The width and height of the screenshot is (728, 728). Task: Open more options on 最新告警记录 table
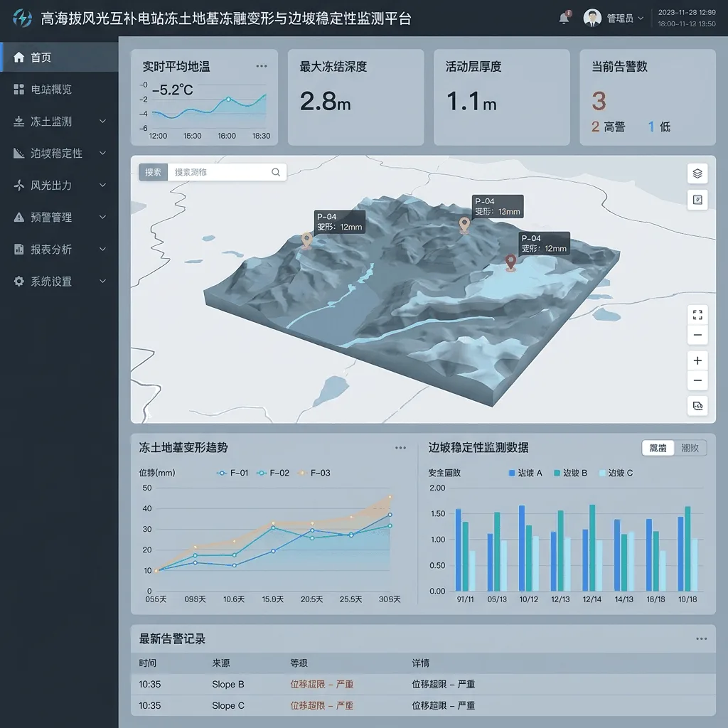pos(701,639)
